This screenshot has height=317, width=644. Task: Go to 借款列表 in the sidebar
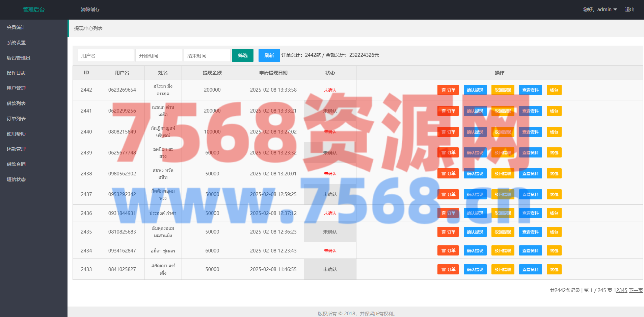[16, 103]
